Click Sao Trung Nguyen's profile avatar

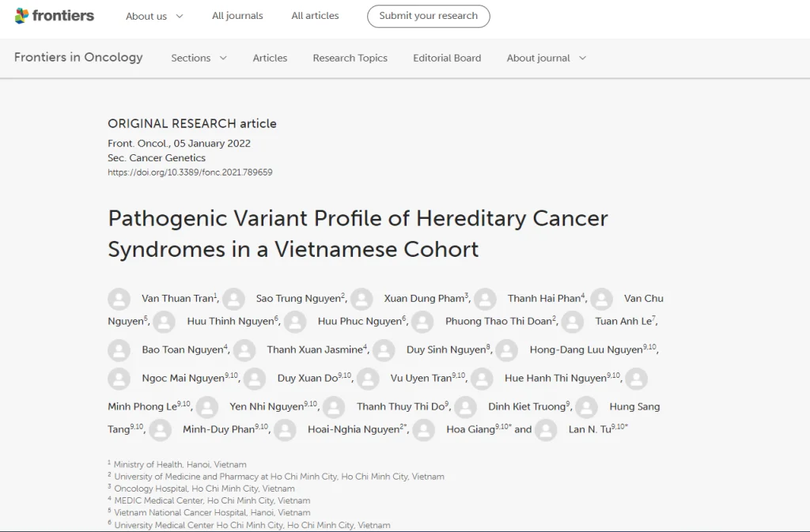click(233, 299)
